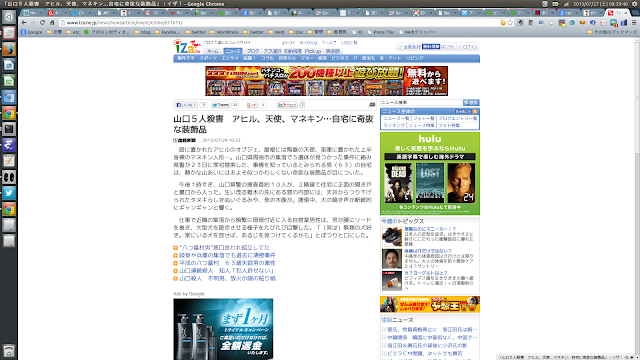Click the iZa site logo

tap(187, 47)
